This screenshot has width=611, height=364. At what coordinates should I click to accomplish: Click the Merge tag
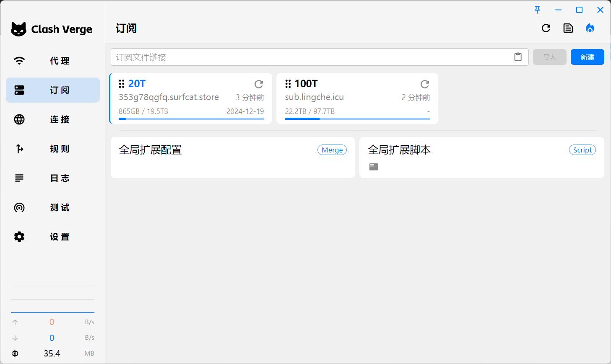[332, 150]
